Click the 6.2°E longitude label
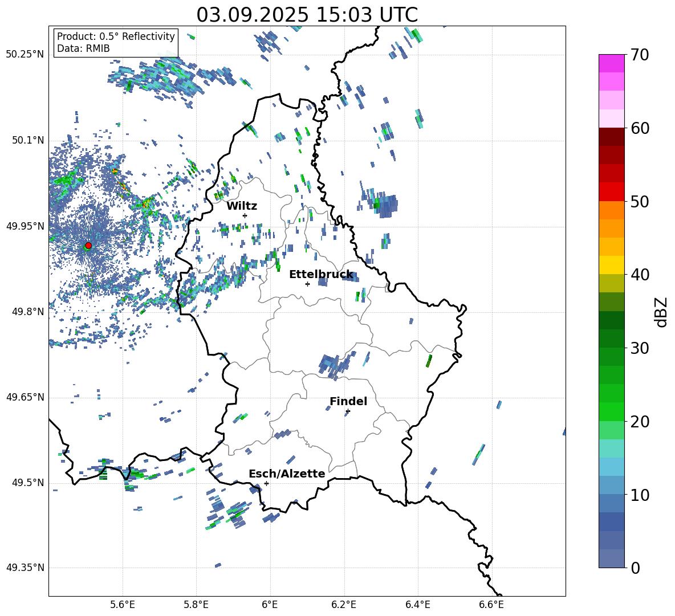The height and width of the screenshot is (616, 675). [344, 605]
